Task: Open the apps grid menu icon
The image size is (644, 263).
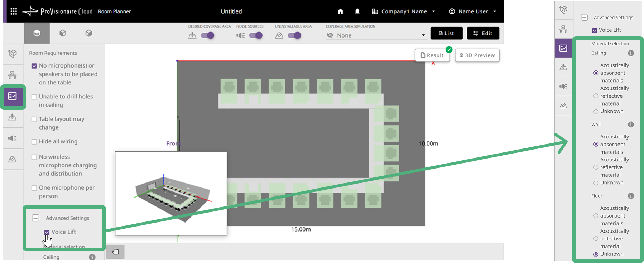Action: (x=14, y=11)
